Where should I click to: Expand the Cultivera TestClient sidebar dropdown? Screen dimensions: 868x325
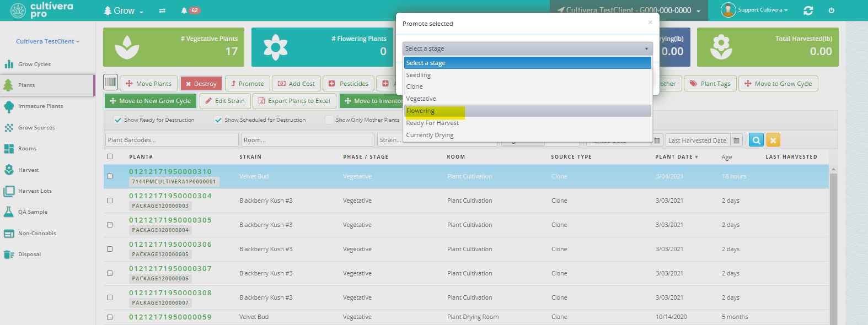pos(47,41)
